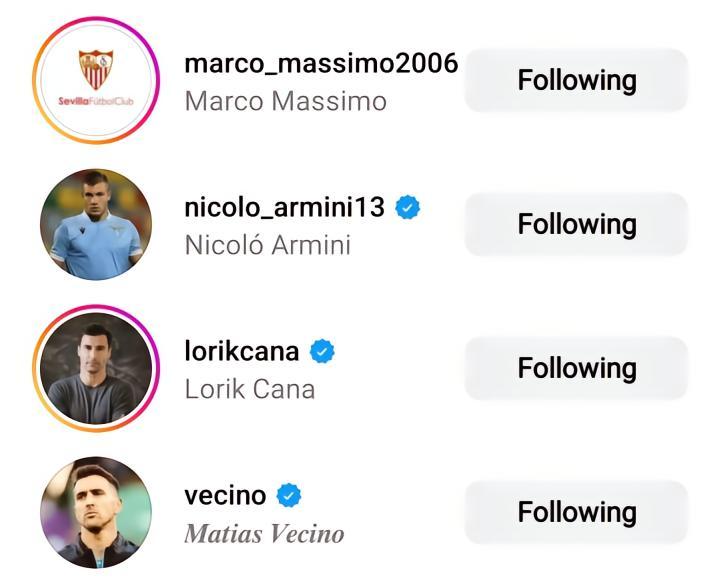
Task: Toggle Following for marco_massimo2006
Action: [x=576, y=80]
